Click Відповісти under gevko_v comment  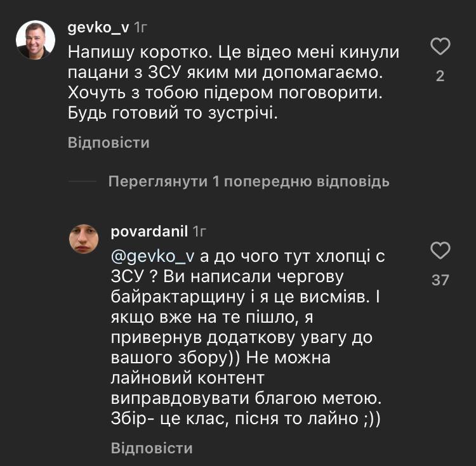tap(109, 143)
